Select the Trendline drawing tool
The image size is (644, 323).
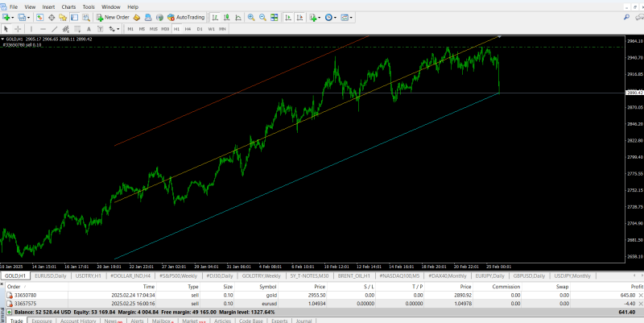click(54, 29)
